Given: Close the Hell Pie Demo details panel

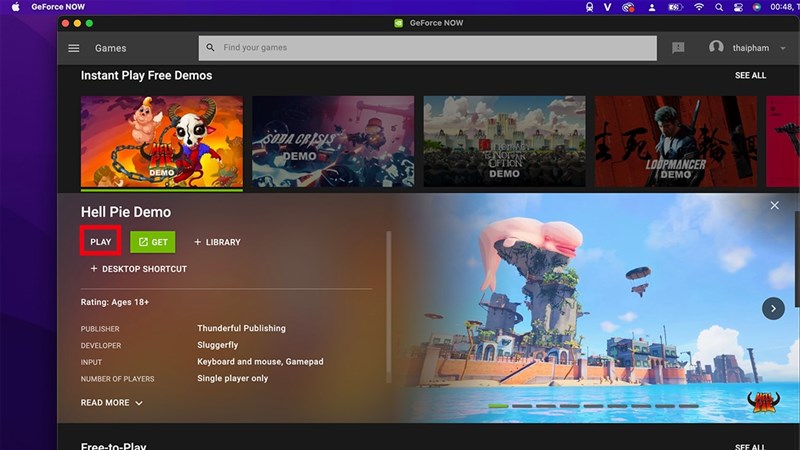Looking at the screenshot, I should point(774,205).
